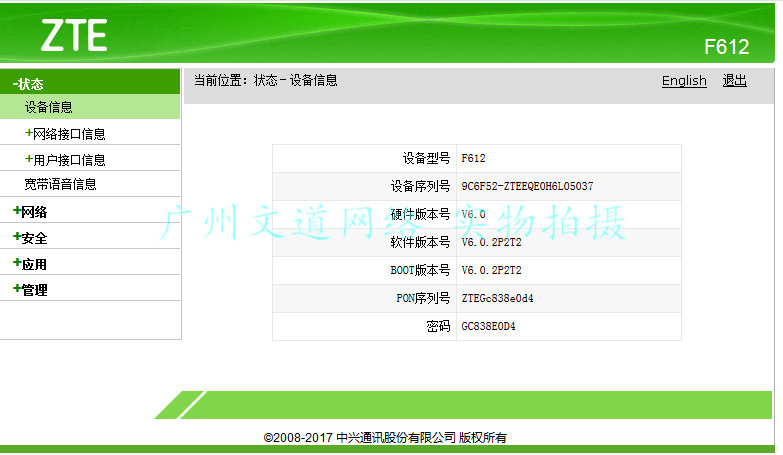Screen dimensions: 783x455
Task: Open 宽带语音信息 page
Action: (x=60, y=184)
